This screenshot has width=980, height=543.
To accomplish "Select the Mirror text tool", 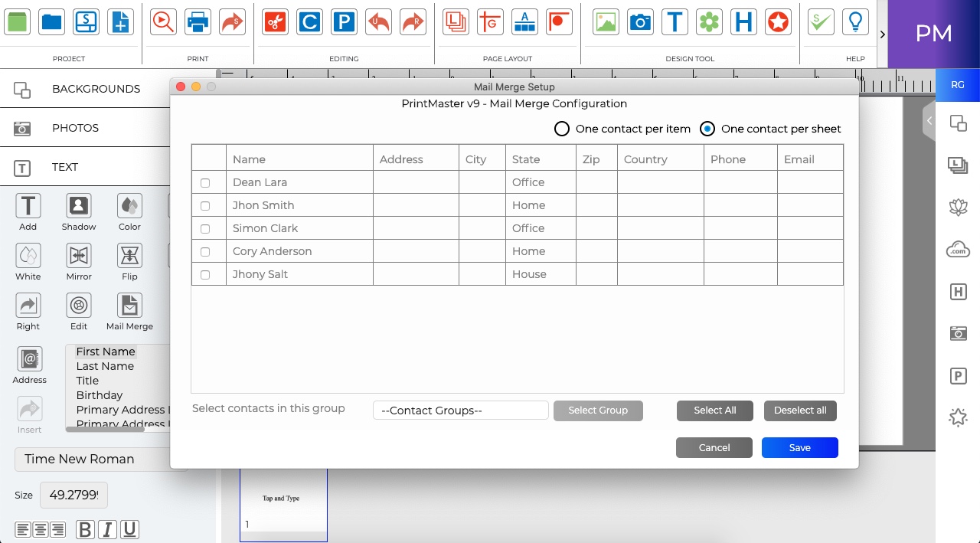I will pyautogui.click(x=78, y=255).
